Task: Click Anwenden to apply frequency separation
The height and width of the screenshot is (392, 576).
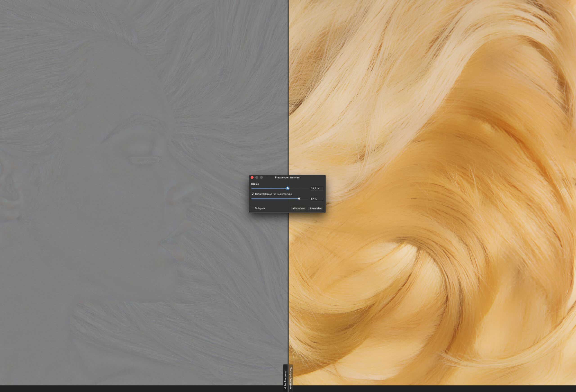Action: pos(315,208)
